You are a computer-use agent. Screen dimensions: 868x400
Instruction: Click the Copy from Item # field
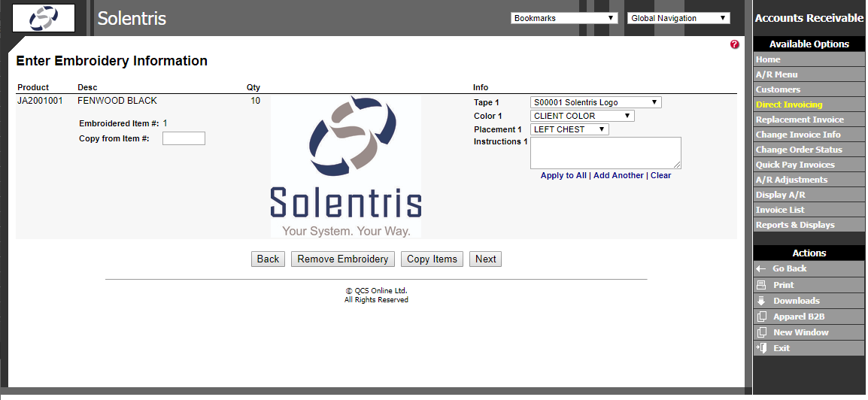184,138
